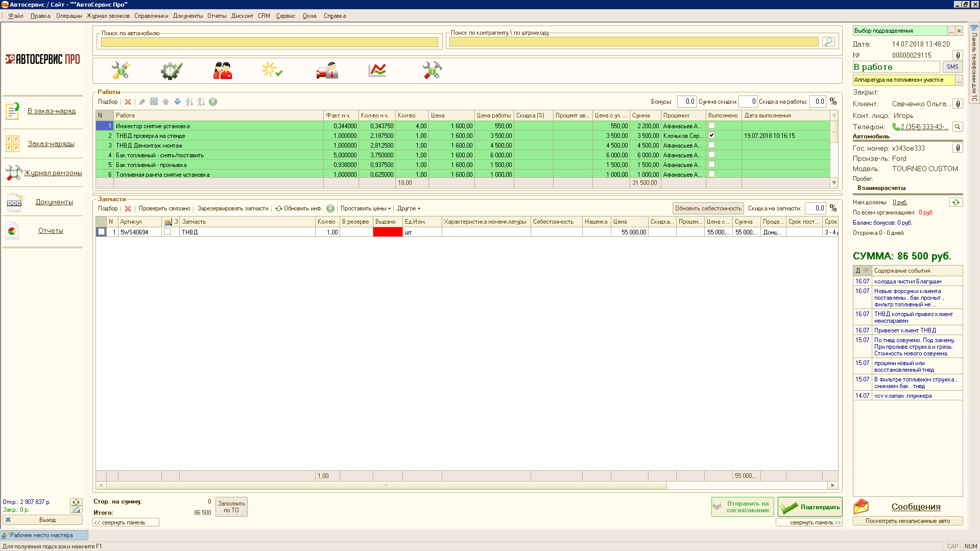Move work row down with blue arrow

click(x=177, y=102)
